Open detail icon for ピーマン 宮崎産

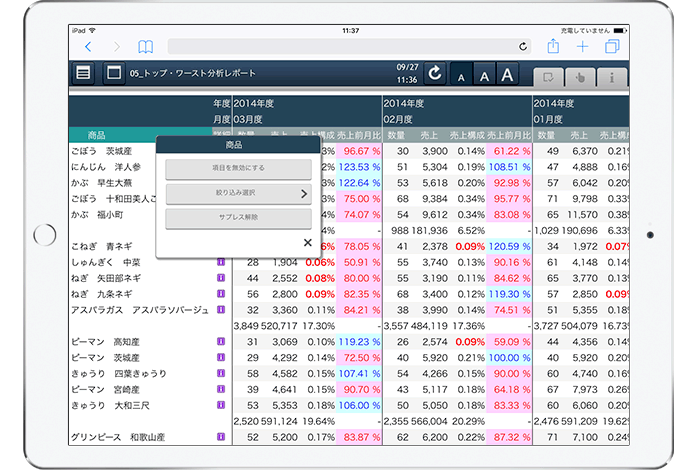pos(221,389)
